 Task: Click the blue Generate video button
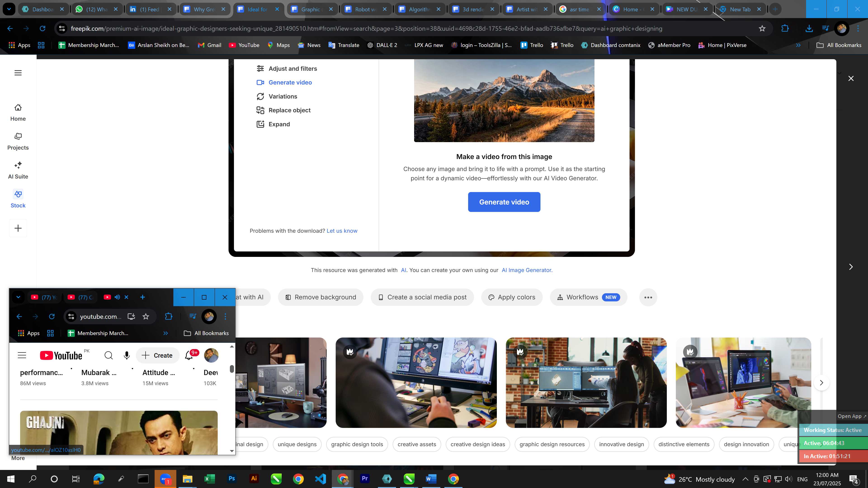tap(504, 202)
